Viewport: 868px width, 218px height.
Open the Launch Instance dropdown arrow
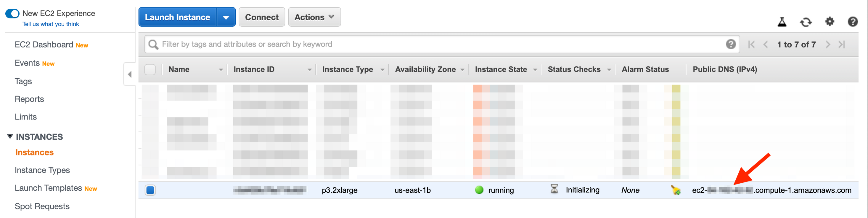point(226,17)
